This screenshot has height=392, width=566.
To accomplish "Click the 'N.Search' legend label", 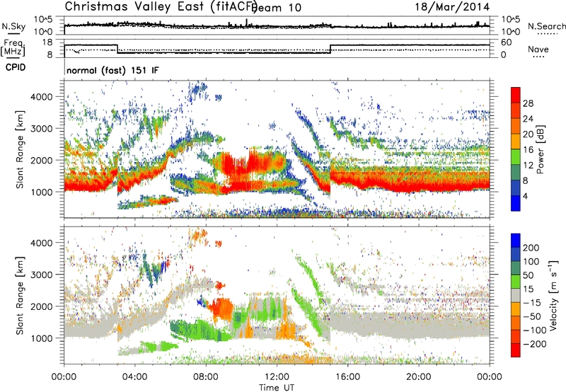I will 547,26.
